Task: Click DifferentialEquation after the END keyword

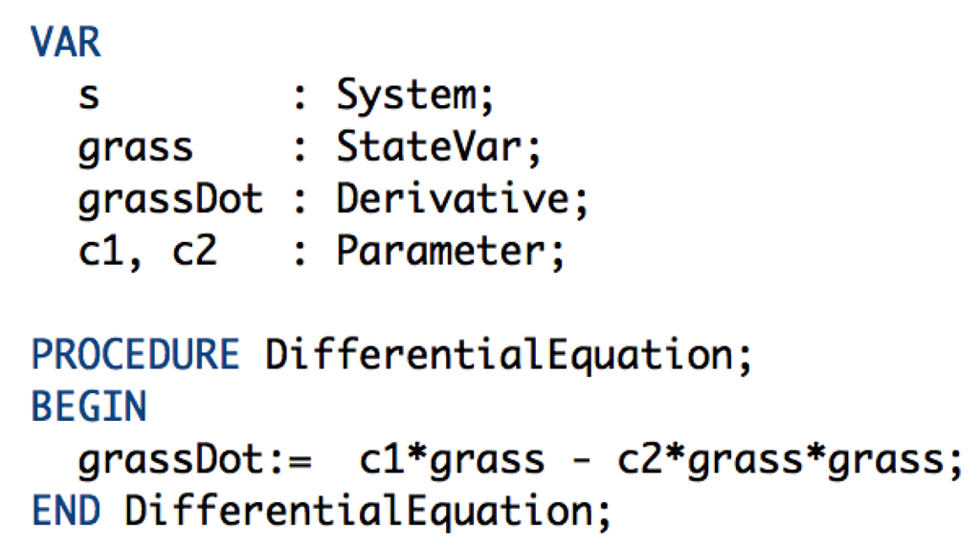Action: coord(358,511)
